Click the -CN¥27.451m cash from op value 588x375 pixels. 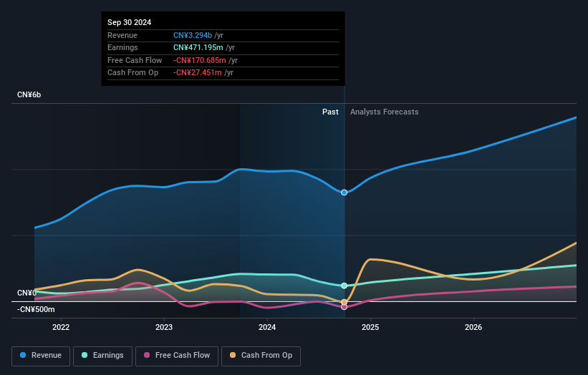point(197,73)
